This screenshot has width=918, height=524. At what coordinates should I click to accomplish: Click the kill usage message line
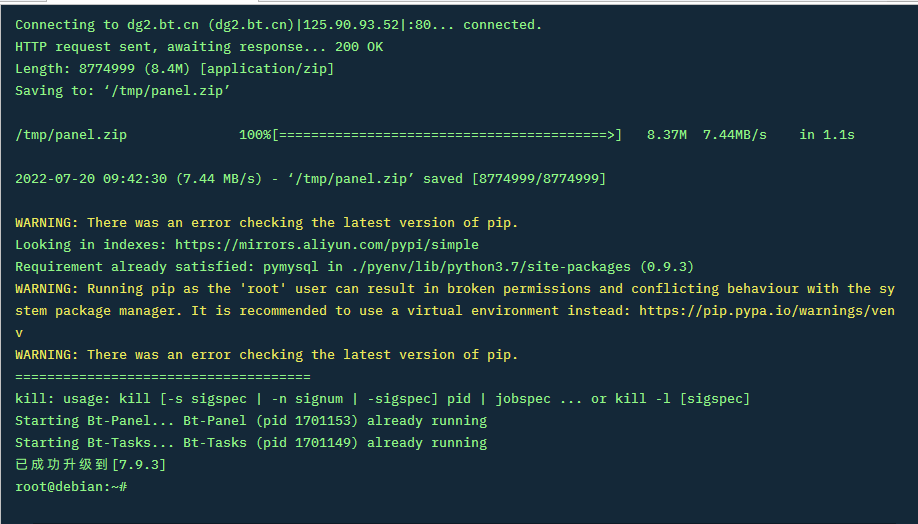pyautogui.click(x=382, y=399)
